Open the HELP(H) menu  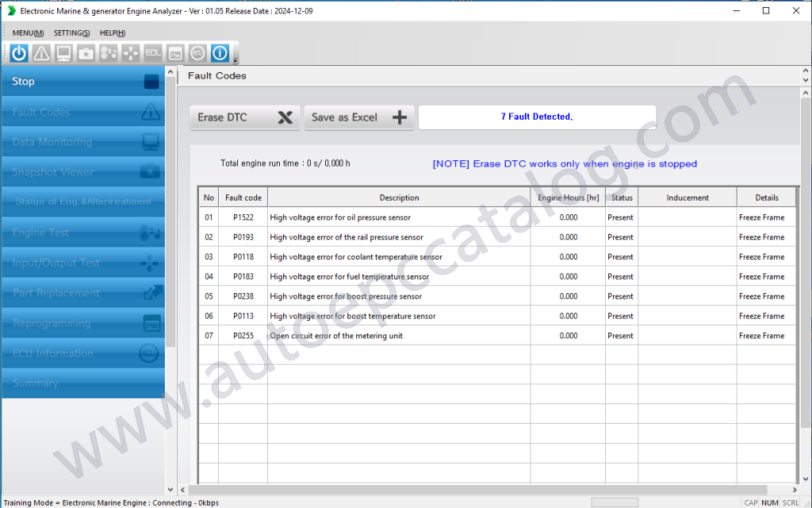pos(113,33)
